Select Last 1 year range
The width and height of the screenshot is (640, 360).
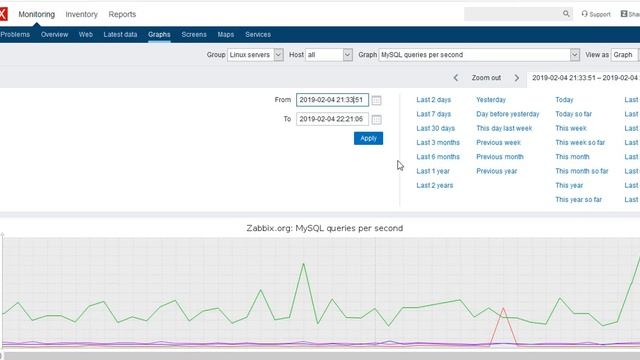[x=433, y=171]
